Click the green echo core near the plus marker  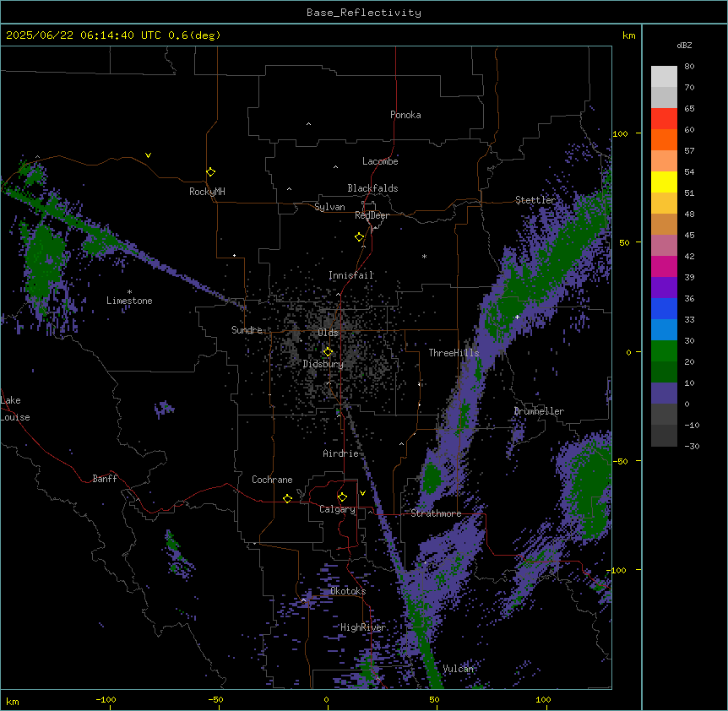coord(508,307)
